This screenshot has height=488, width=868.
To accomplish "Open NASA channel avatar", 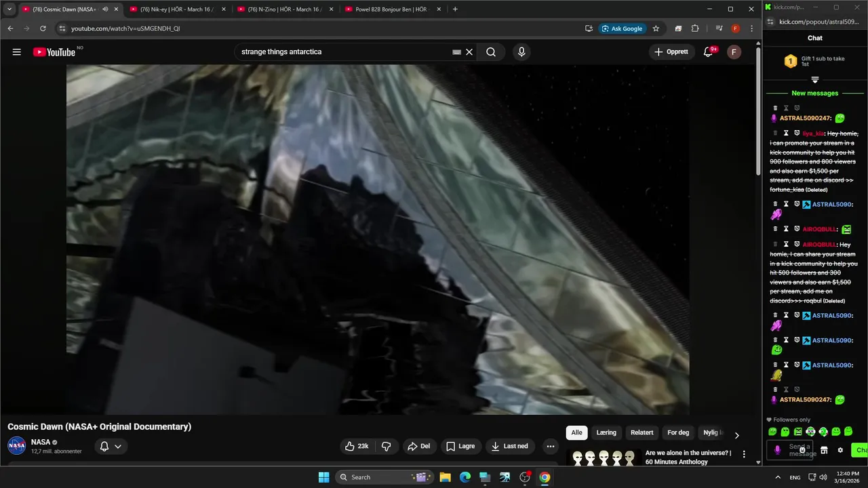I will pos(17,446).
